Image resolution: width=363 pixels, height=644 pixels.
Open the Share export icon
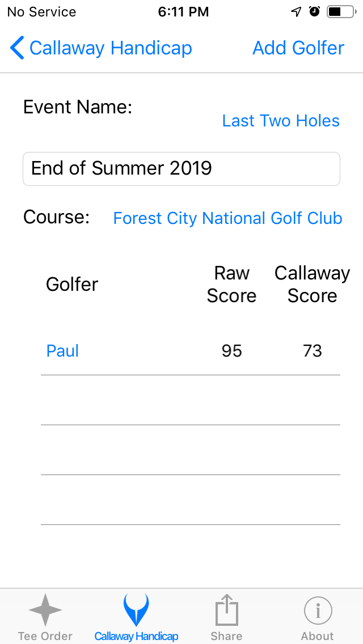click(x=226, y=610)
